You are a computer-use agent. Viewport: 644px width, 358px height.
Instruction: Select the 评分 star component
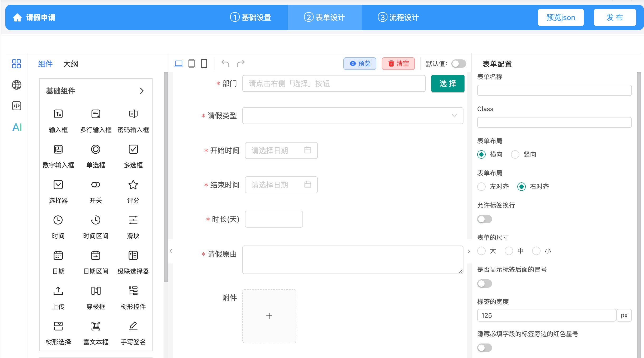[x=133, y=191]
